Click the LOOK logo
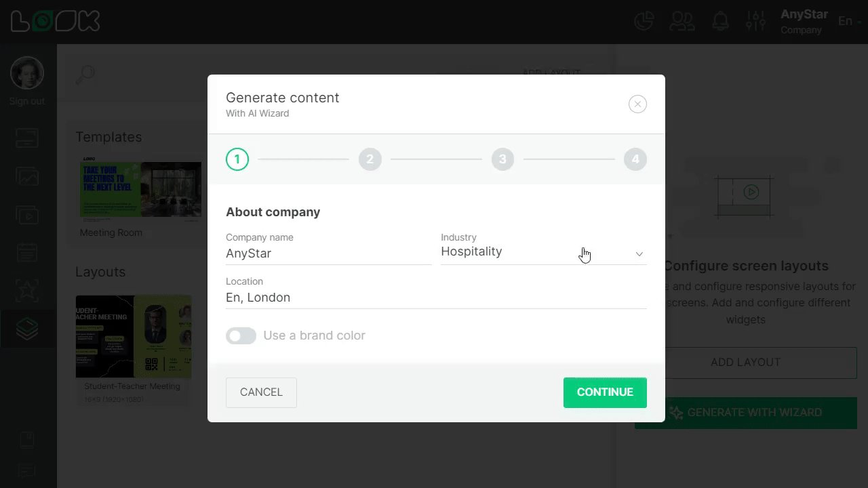The image size is (868, 488). tap(54, 20)
